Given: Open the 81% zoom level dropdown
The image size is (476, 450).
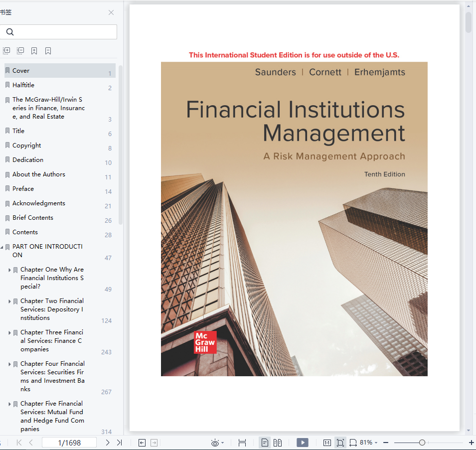Looking at the screenshot, I should pyautogui.click(x=376, y=443).
